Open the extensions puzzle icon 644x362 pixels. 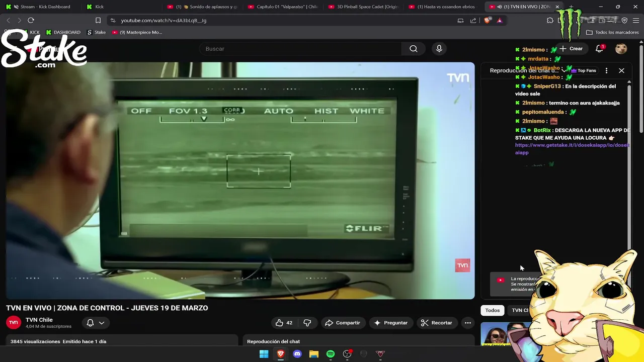point(550,20)
